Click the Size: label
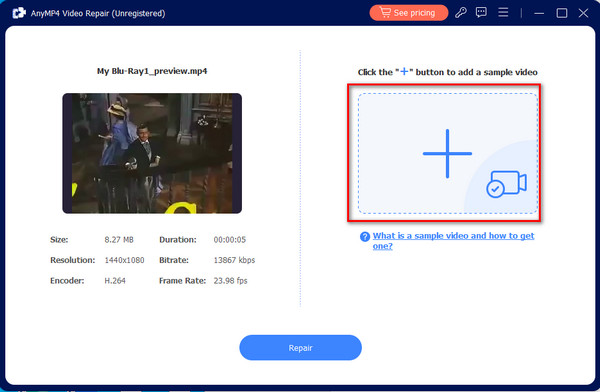Viewport: 600px width, 392px height. 59,240
